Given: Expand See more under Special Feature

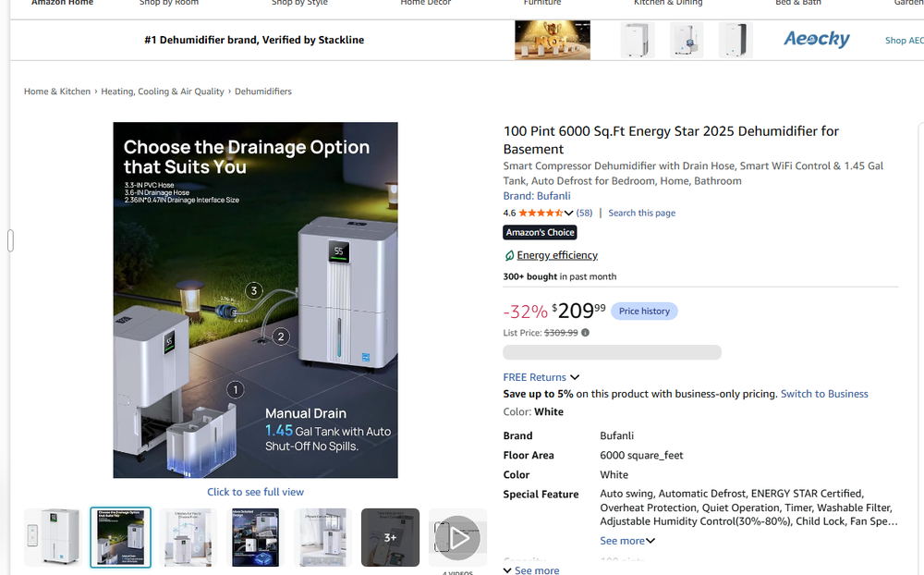Looking at the screenshot, I should pos(627,541).
